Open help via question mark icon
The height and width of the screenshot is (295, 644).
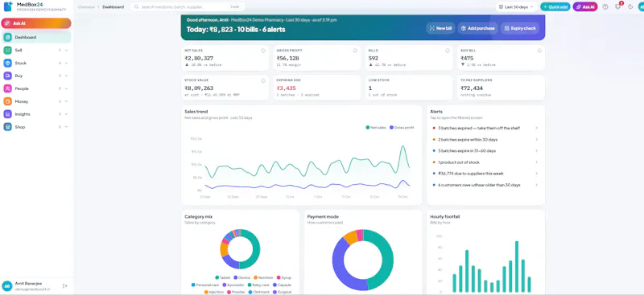tap(605, 6)
